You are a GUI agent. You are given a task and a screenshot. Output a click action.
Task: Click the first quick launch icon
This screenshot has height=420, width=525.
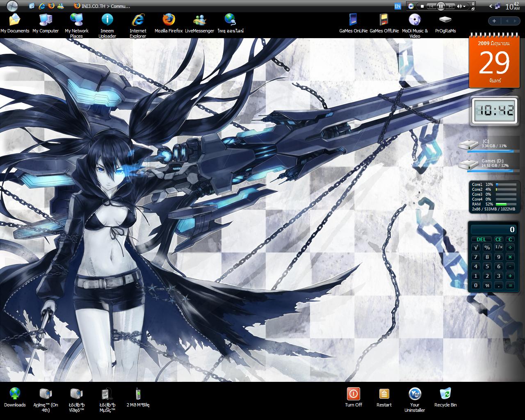tap(32, 6)
